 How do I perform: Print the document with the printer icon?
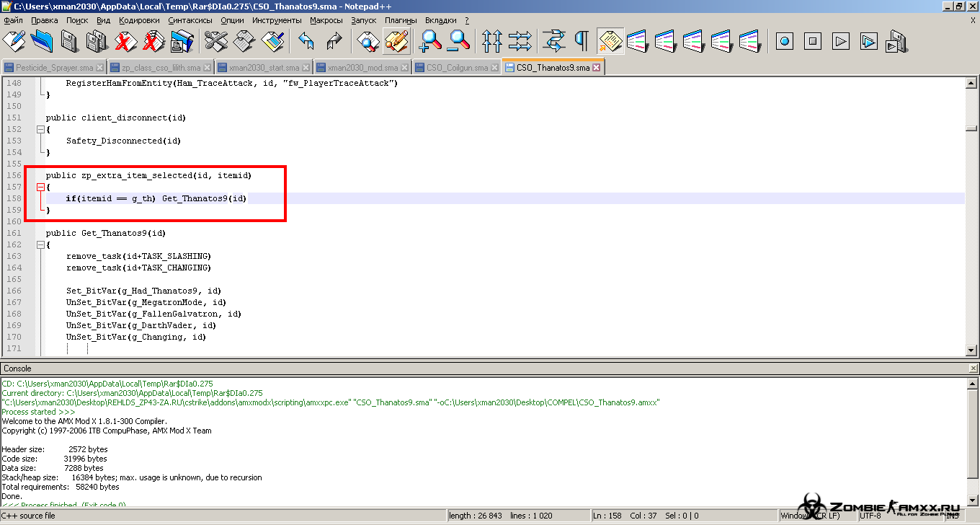click(x=182, y=40)
